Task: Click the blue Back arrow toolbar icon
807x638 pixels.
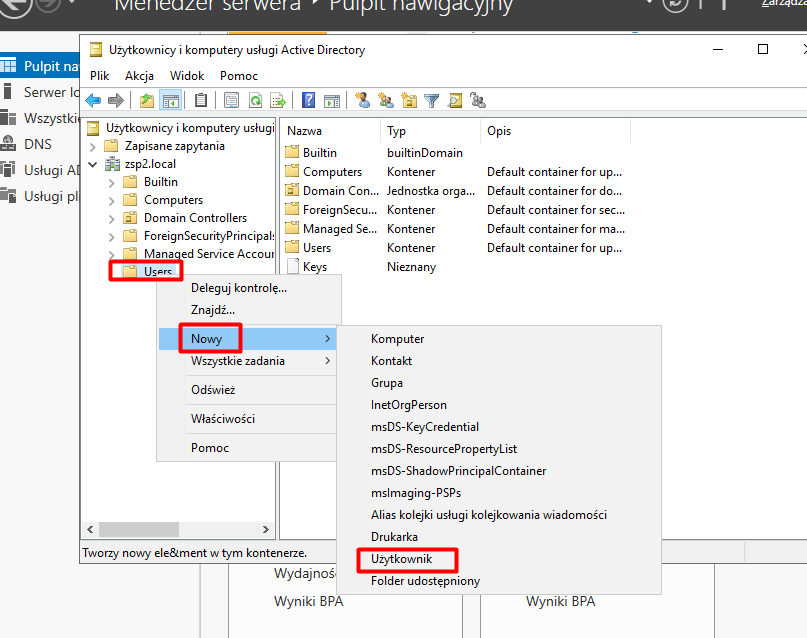Action: 93,100
